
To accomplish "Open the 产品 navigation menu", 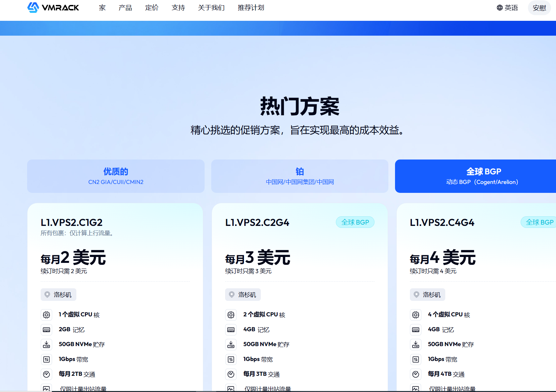I will 125,8.
